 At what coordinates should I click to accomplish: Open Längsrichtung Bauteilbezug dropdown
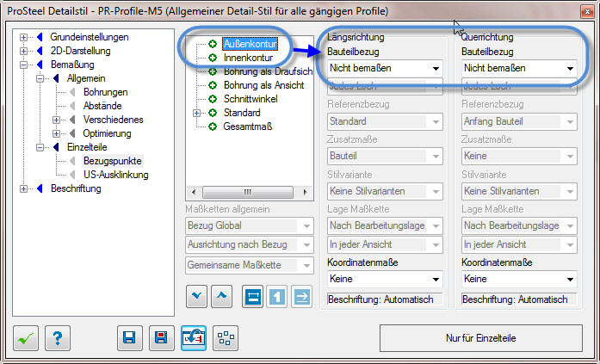[385, 69]
